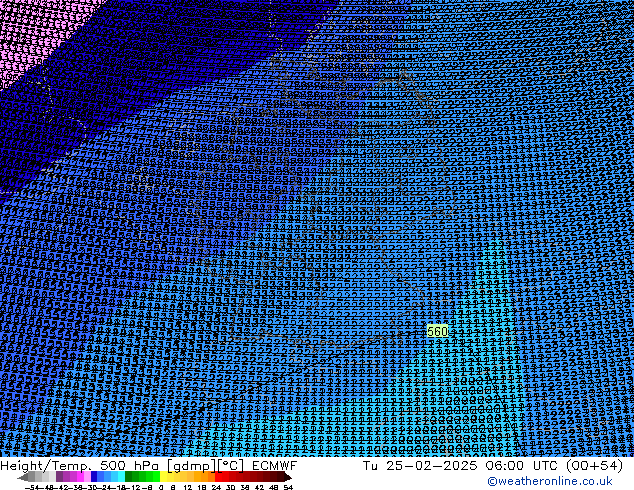634x490 pixels.
Task: Click the leftmost -54 value on the legend
Action: coord(32,488)
